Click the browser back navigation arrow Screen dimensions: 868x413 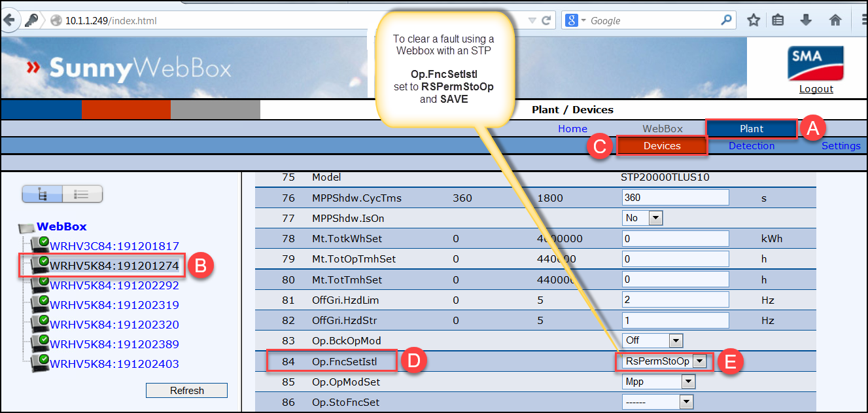pyautogui.click(x=10, y=20)
